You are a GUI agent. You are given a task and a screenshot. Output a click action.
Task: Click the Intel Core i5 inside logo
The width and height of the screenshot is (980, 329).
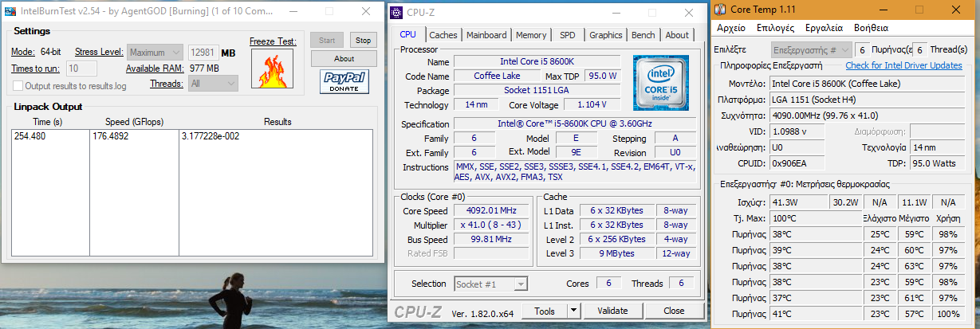pyautogui.click(x=660, y=82)
